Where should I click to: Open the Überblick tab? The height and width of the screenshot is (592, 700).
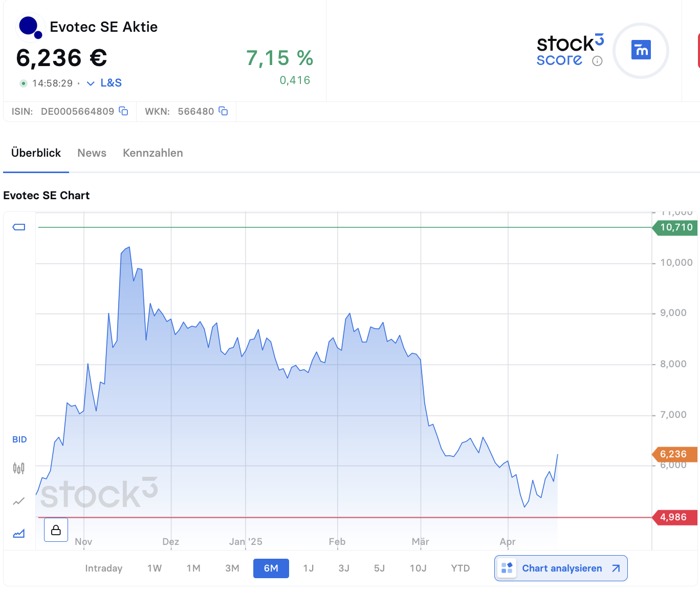click(36, 153)
